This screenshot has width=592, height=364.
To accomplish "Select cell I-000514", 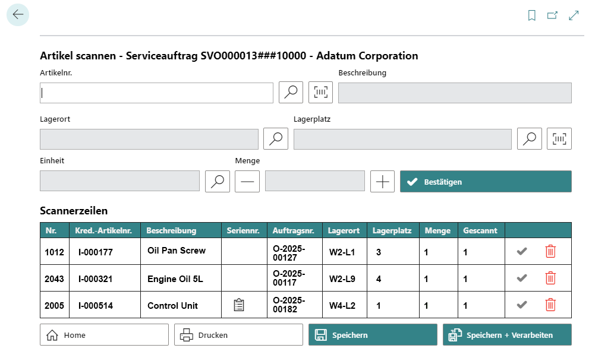I will [105, 306].
